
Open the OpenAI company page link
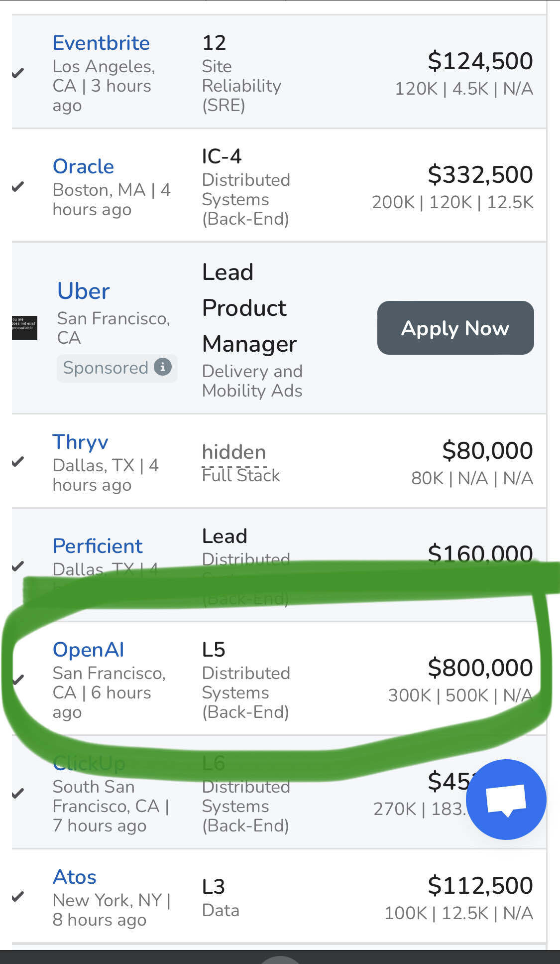tap(88, 649)
